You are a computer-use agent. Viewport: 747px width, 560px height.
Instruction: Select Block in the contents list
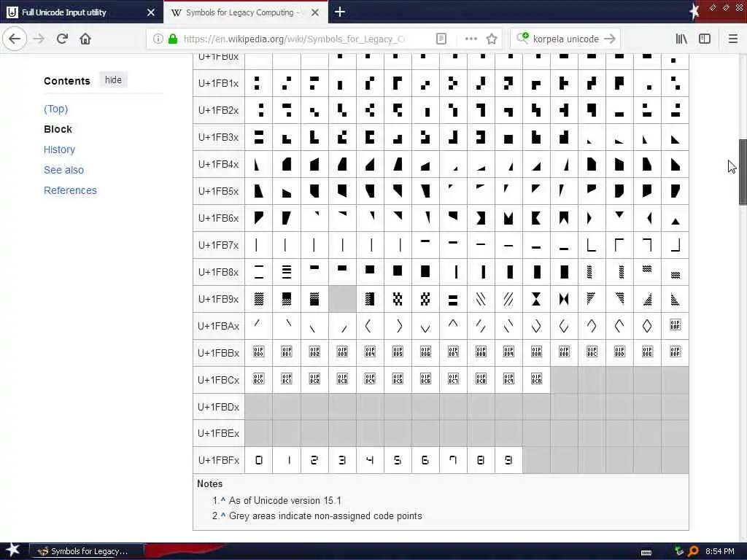(58, 129)
